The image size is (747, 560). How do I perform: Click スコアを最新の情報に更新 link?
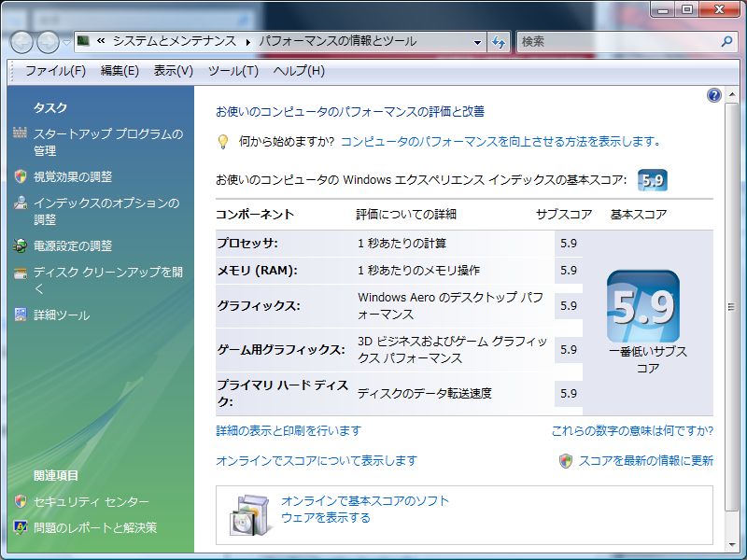(x=645, y=460)
